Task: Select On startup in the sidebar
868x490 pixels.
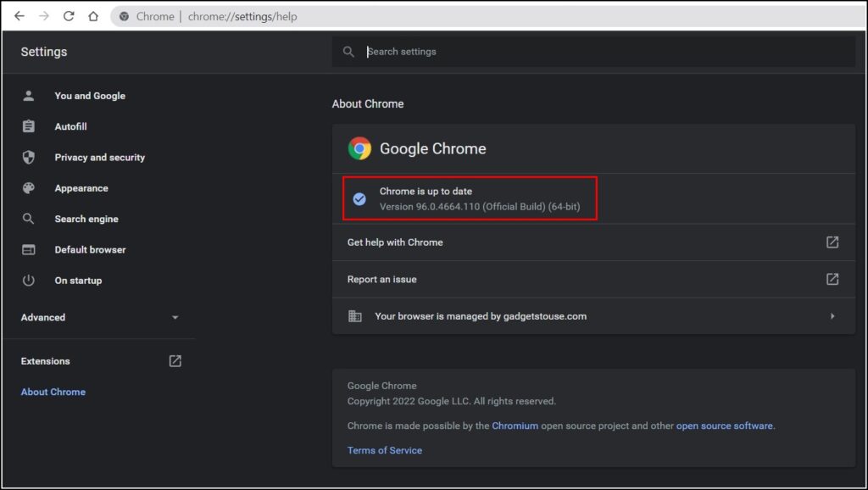Action: [x=78, y=280]
